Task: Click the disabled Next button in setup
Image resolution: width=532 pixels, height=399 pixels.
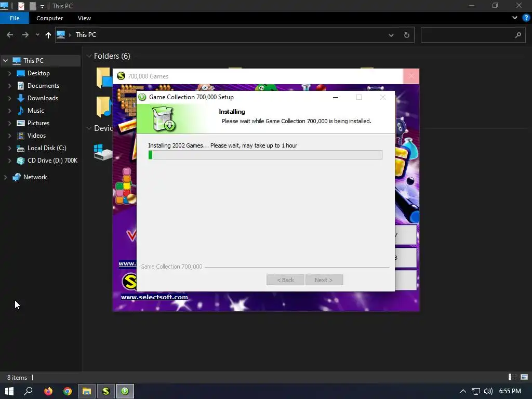Action: pyautogui.click(x=324, y=280)
